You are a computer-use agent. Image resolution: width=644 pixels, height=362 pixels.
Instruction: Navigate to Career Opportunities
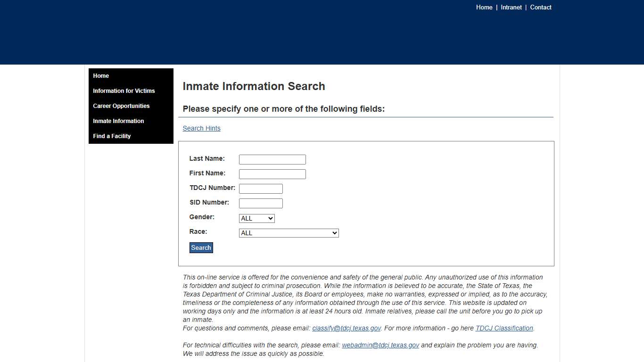(x=121, y=106)
